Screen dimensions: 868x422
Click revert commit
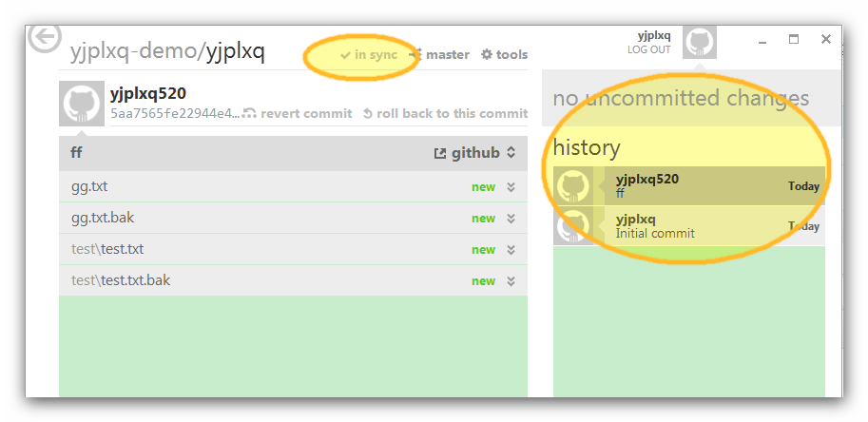click(298, 113)
